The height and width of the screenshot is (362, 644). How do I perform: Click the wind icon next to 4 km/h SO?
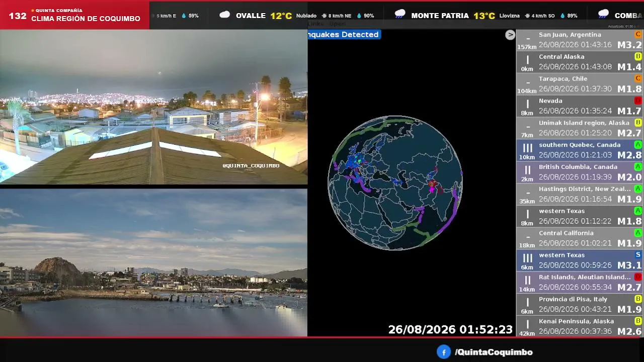point(528,16)
